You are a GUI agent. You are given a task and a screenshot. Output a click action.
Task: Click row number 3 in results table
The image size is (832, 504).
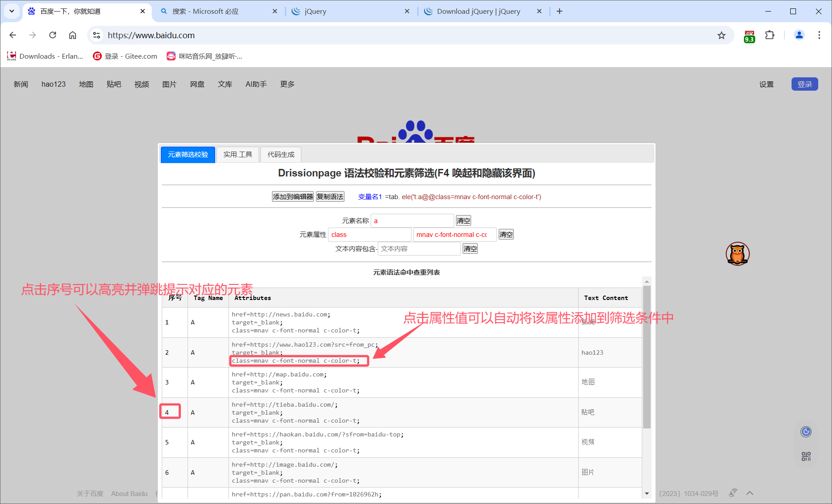tap(167, 382)
